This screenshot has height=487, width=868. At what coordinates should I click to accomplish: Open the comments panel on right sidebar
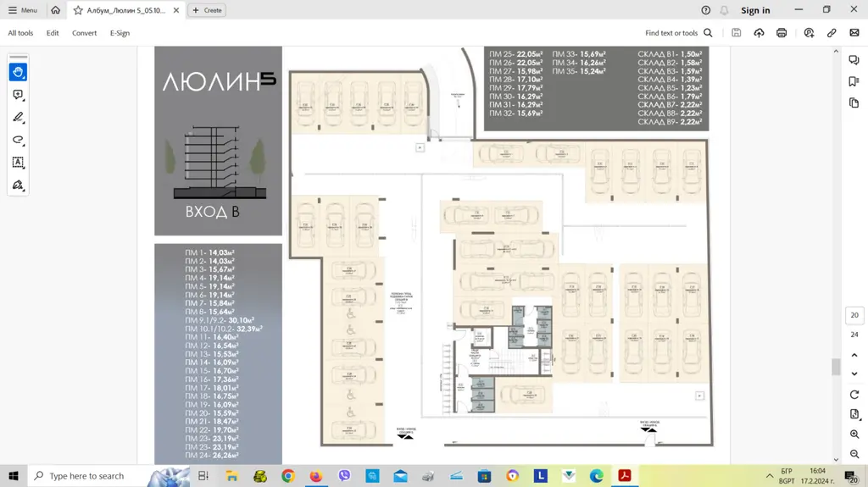coord(854,60)
